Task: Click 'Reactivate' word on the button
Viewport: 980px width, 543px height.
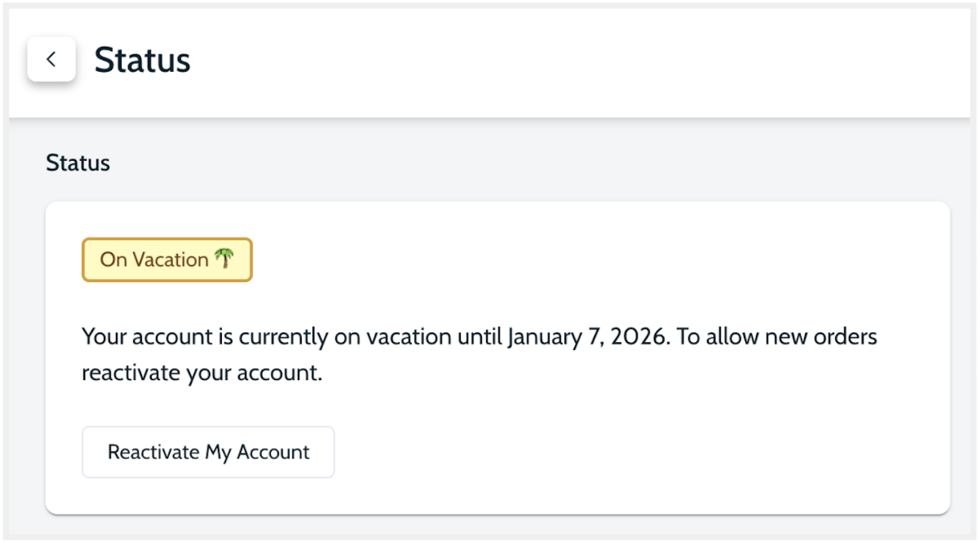Action: click(153, 452)
